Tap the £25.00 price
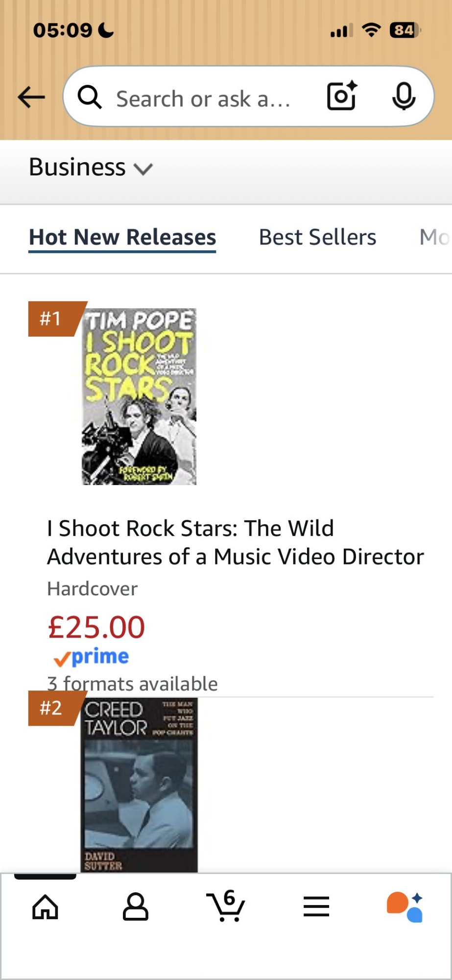 pyautogui.click(x=96, y=627)
